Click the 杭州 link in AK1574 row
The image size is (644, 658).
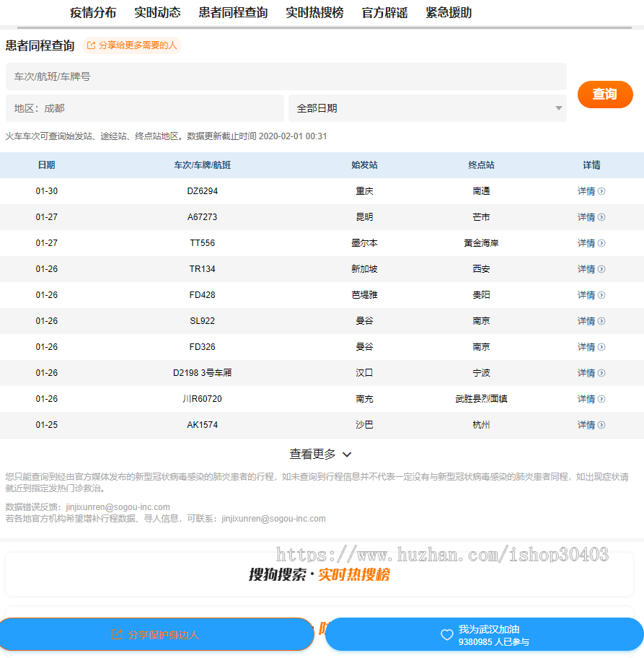tap(481, 425)
